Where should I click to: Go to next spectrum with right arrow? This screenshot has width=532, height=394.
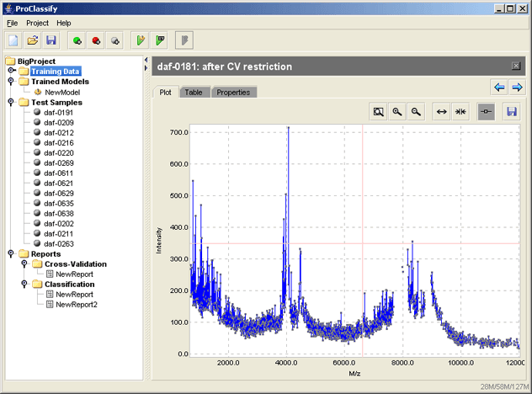point(517,88)
